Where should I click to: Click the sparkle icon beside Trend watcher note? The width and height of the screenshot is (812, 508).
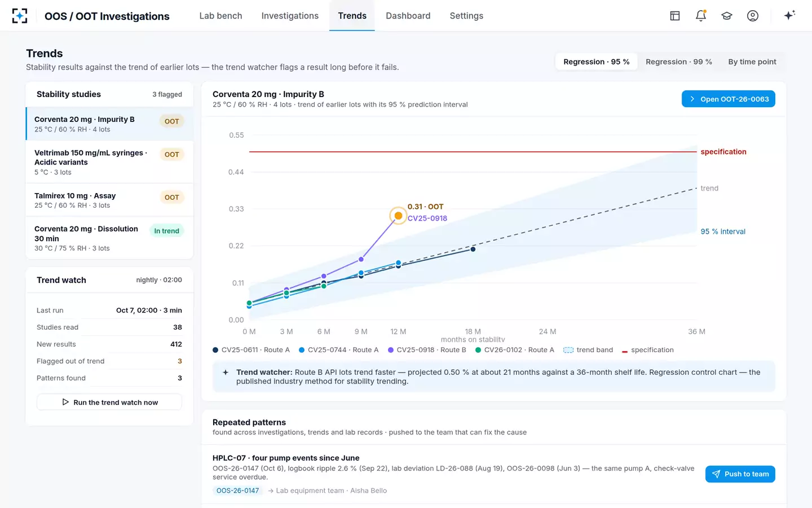(x=226, y=373)
